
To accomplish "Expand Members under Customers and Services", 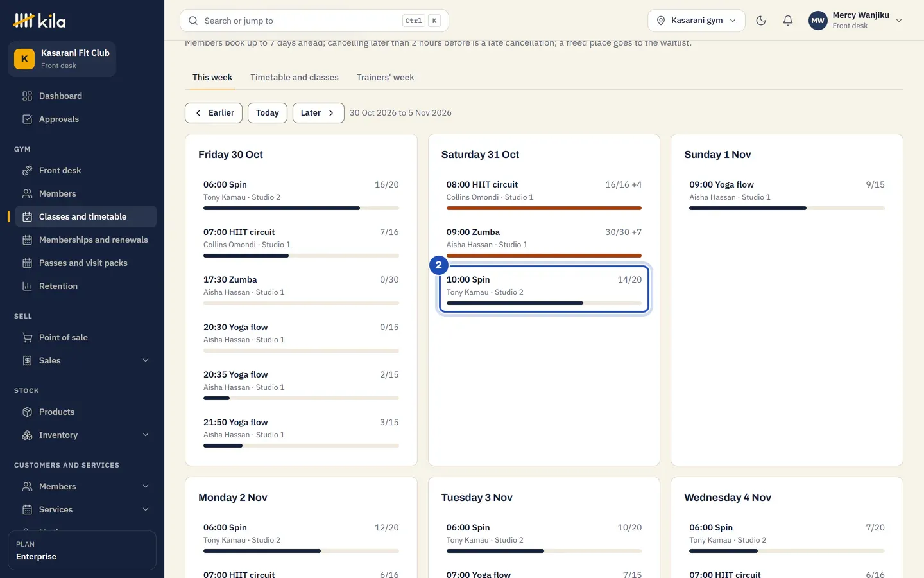I will point(146,486).
